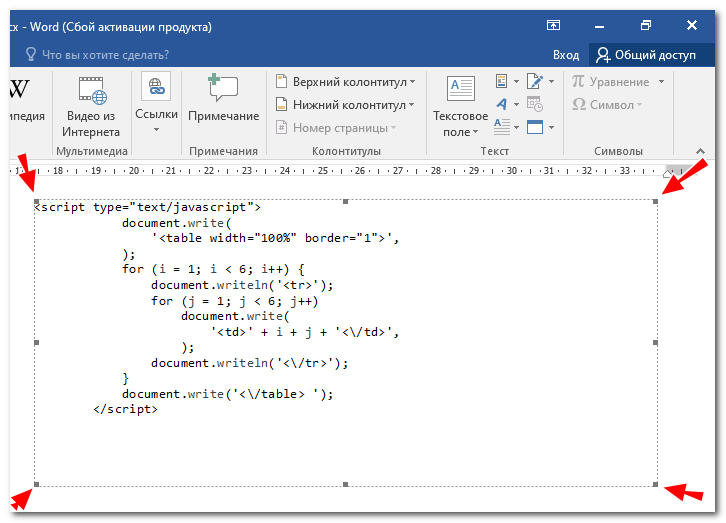Expand the Уравнение dropdown arrow
This screenshot has height=523, width=726.
tap(662, 82)
